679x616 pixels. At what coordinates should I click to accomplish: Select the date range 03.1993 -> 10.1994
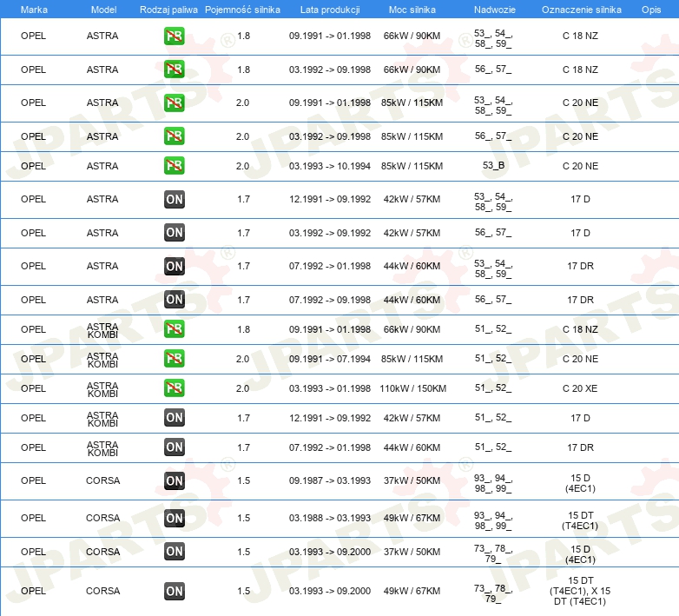tap(330, 166)
